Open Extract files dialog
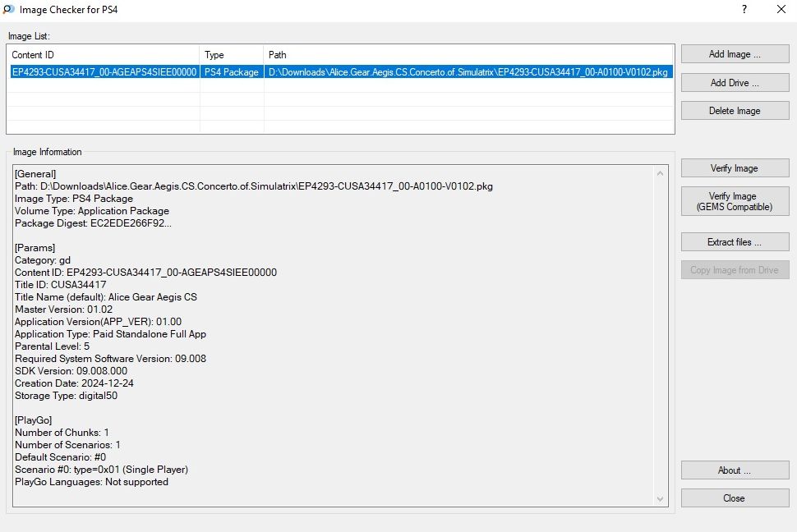 coord(735,242)
